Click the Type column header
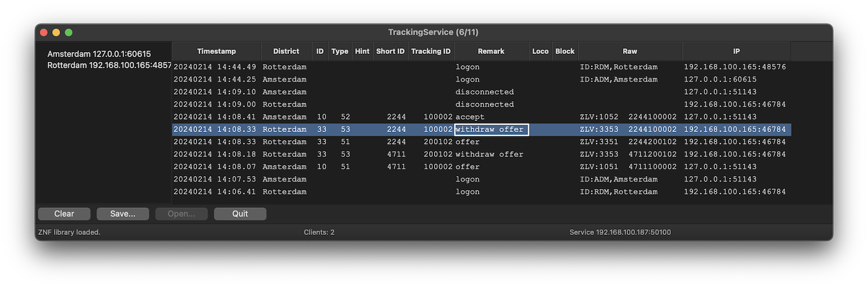The height and width of the screenshot is (287, 868). coord(340,51)
